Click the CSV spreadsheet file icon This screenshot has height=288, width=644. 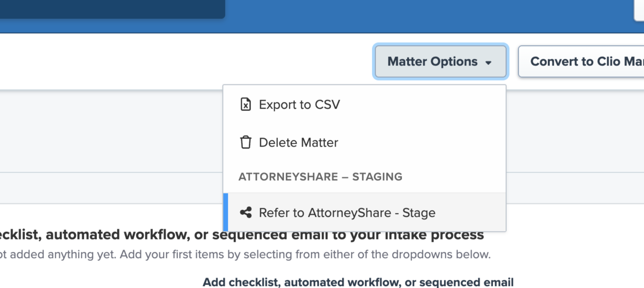[245, 104]
